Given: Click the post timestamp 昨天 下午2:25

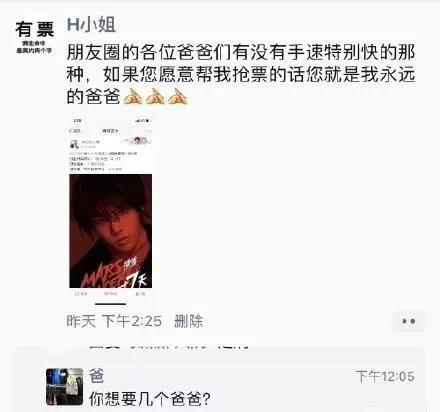Looking at the screenshot, I should [114, 321].
